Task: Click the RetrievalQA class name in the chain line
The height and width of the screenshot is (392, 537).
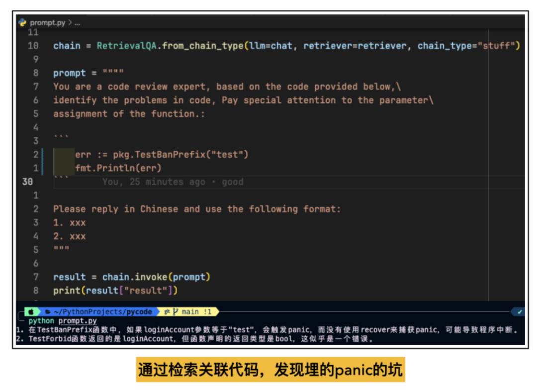Action: (x=126, y=46)
